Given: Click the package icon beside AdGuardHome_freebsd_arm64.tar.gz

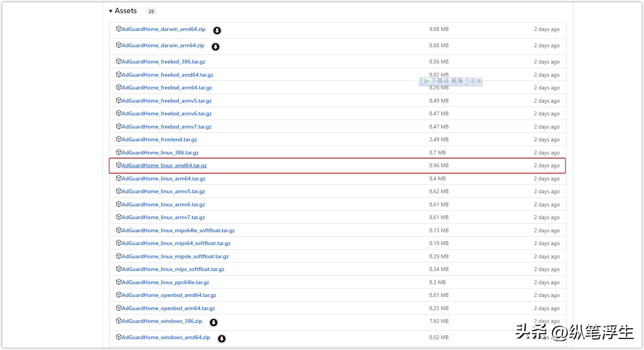Looking at the screenshot, I should (118, 87).
